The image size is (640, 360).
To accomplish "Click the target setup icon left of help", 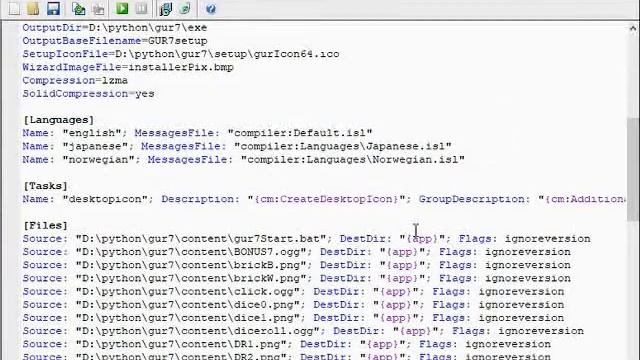I will pos(166,9).
